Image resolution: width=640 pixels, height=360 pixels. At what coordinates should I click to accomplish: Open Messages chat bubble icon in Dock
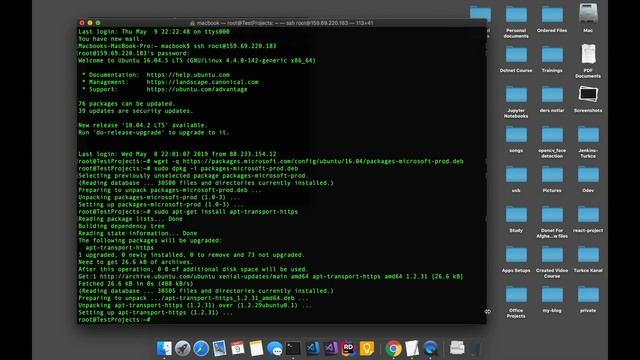click(x=275, y=348)
